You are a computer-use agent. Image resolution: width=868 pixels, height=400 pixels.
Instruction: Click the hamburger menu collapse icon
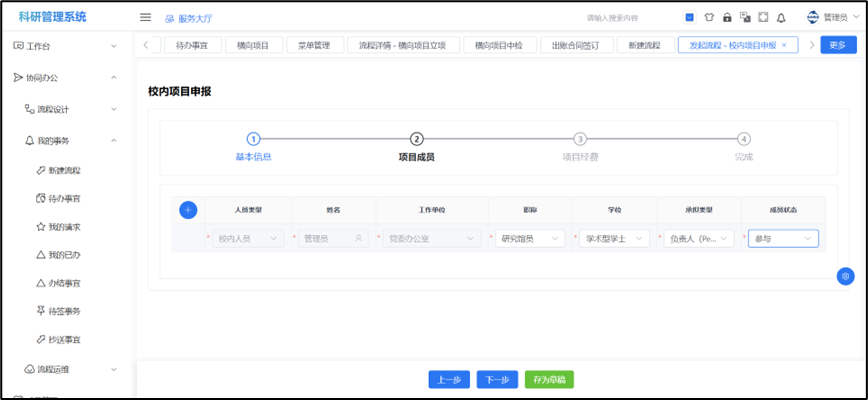tap(145, 17)
